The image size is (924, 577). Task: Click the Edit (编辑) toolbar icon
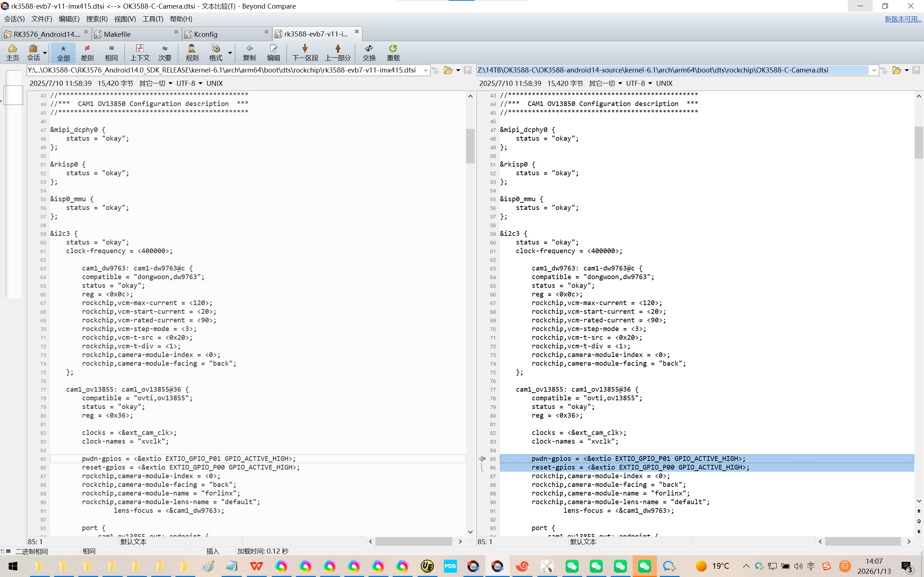[x=273, y=52]
